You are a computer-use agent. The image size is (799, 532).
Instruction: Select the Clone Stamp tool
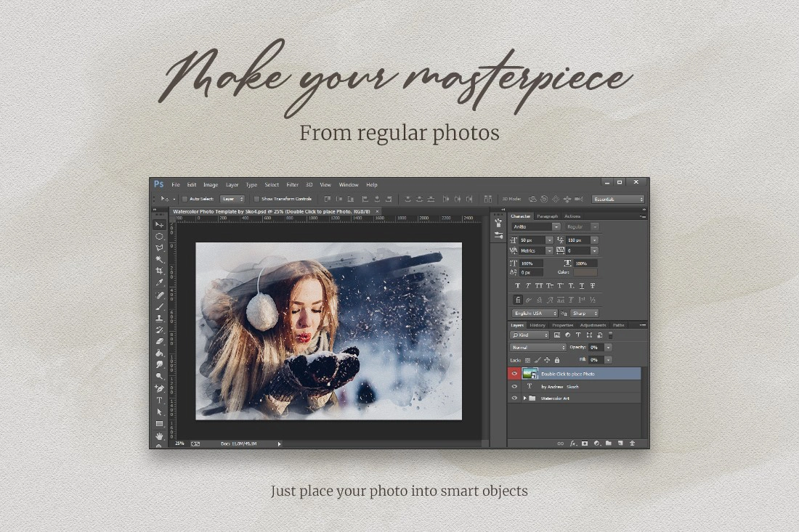pos(160,318)
